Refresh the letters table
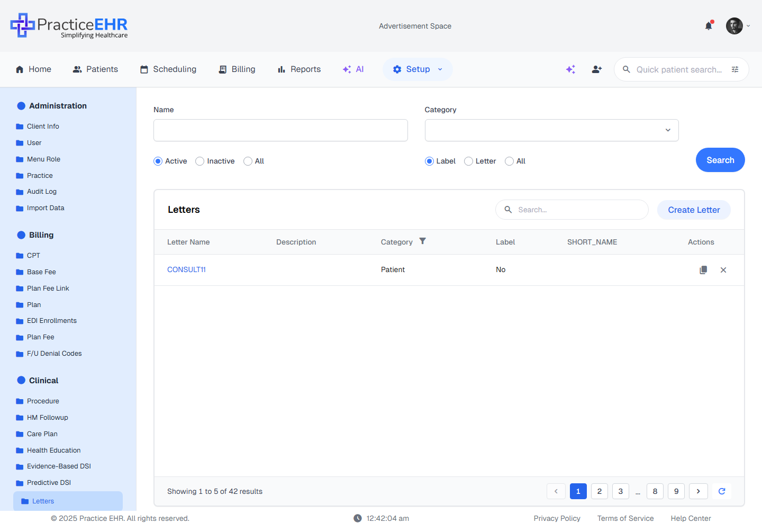The height and width of the screenshot is (532, 762). click(722, 491)
